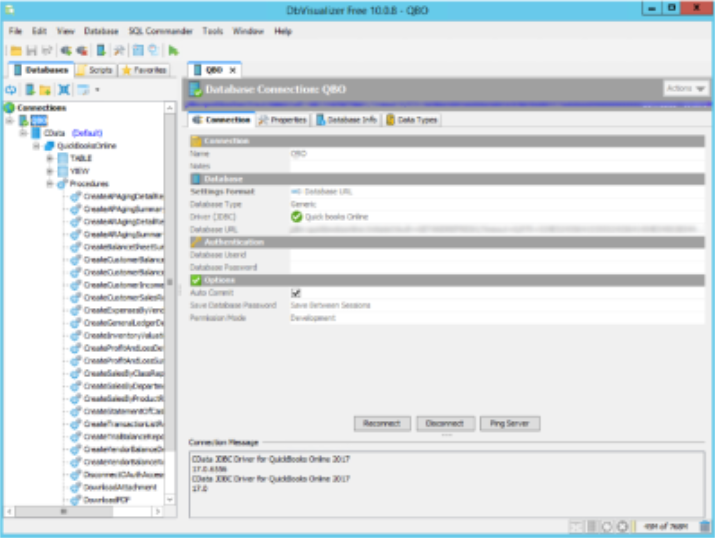
Task: Click the Name field showing QBO
Action: pos(497,154)
